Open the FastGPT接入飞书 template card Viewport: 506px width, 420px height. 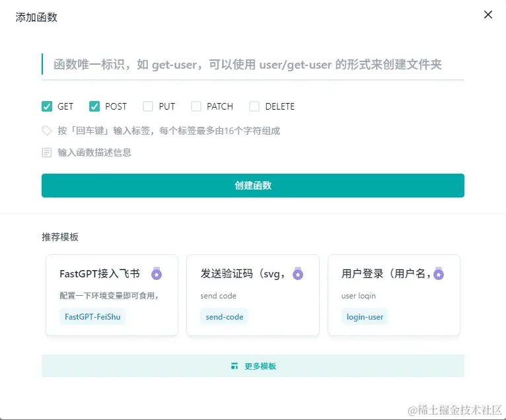pyautogui.click(x=112, y=295)
